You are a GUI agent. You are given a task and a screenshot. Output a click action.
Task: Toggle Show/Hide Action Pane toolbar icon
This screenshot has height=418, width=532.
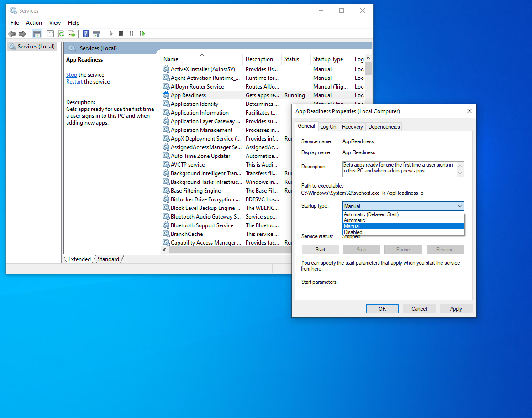pos(96,34)
